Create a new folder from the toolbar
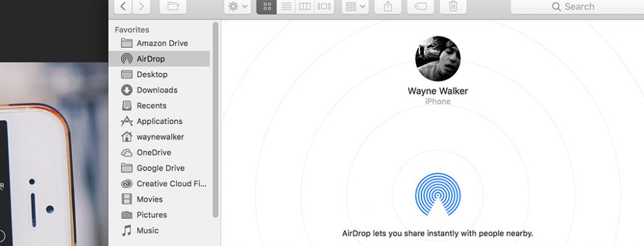Screen dimensions: 644x246 [173, 6]
